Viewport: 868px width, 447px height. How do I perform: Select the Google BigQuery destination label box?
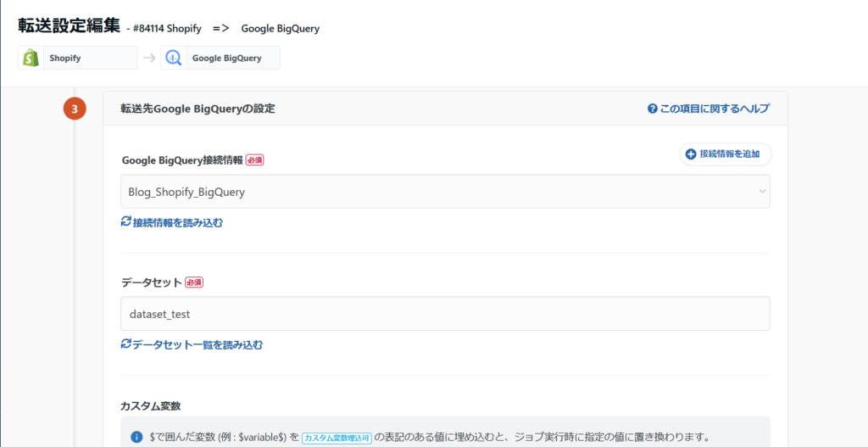click(x=232, y=58)
